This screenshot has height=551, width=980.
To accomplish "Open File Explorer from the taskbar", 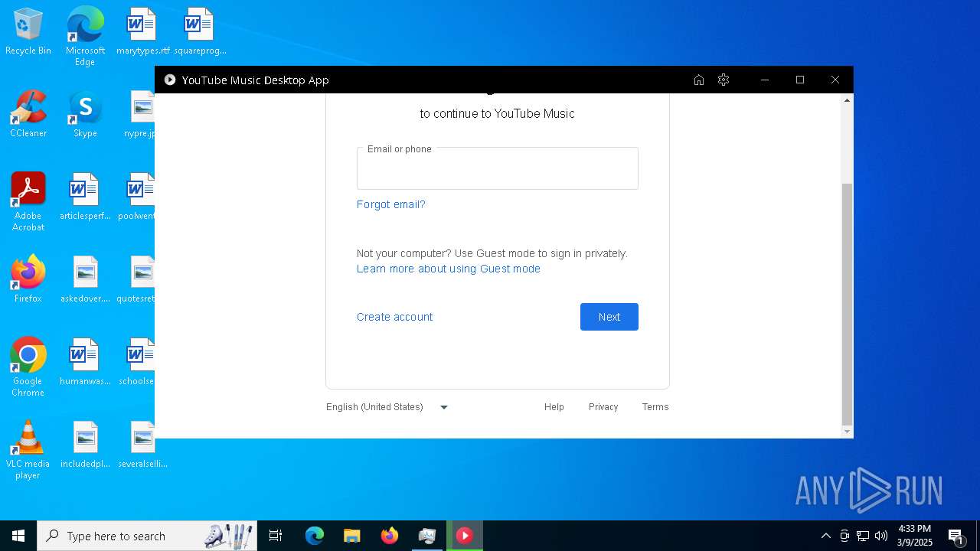I will 351,536.
